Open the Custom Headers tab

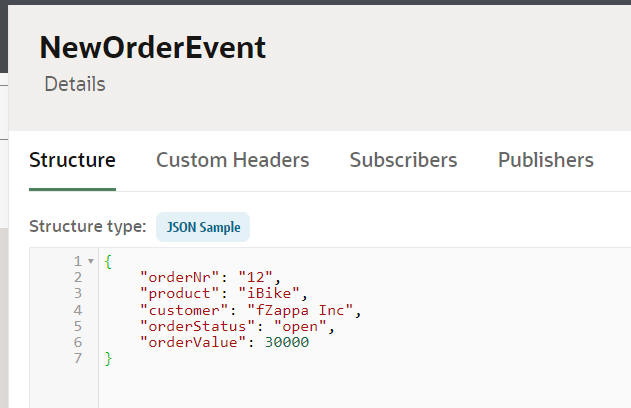pyautogui.click(x=232, y=160)
